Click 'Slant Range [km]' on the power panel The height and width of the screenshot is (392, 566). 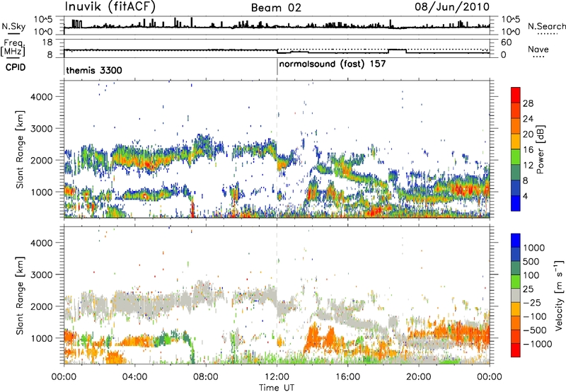pos(20,149)
